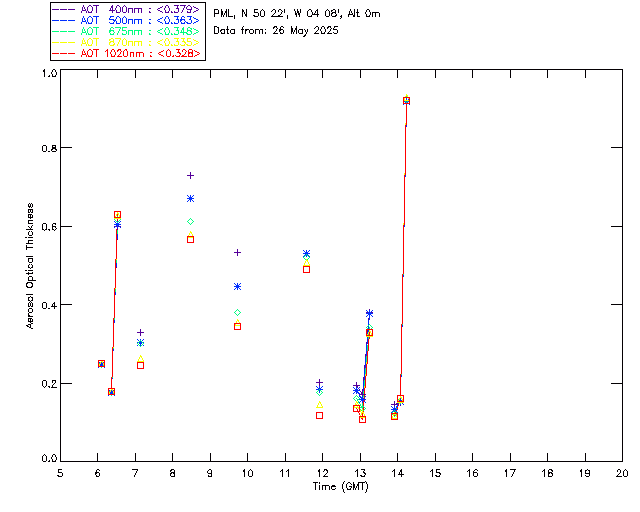This screenshot has width=640, height=512.
Task: Click the x-axis tick label 9
Action: point(210,473)
